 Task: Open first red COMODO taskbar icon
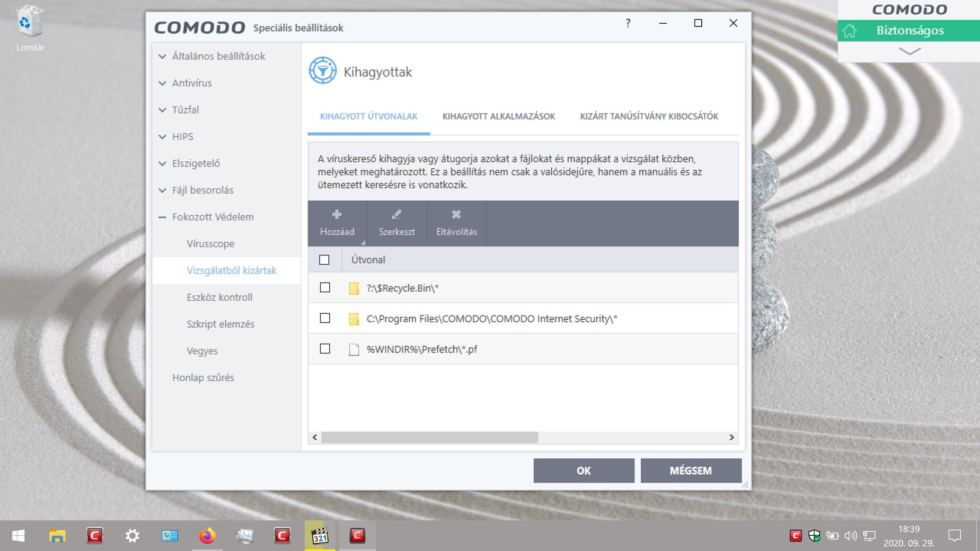coord(94,535)
